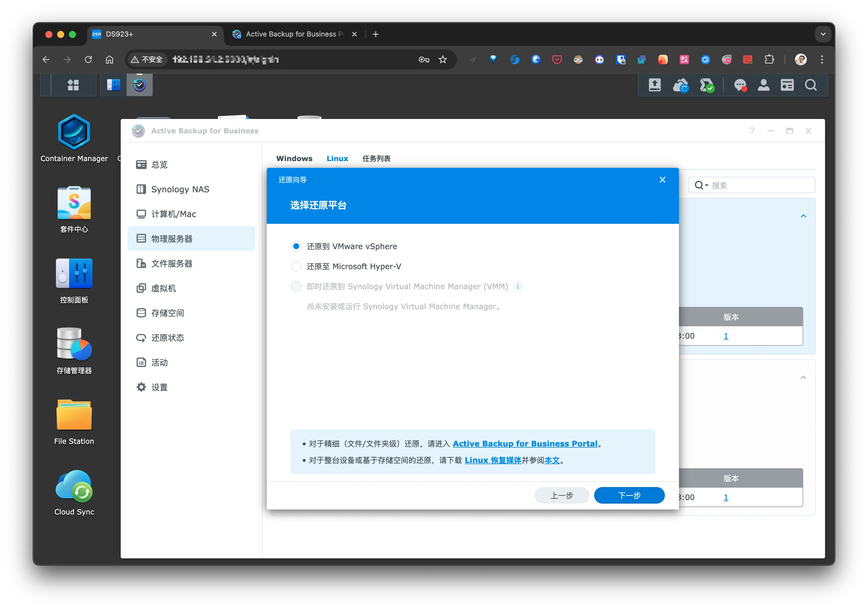Click the DSM main menu grid icon
The width and height of the screenshot is (868, 609).
point(73,85)
